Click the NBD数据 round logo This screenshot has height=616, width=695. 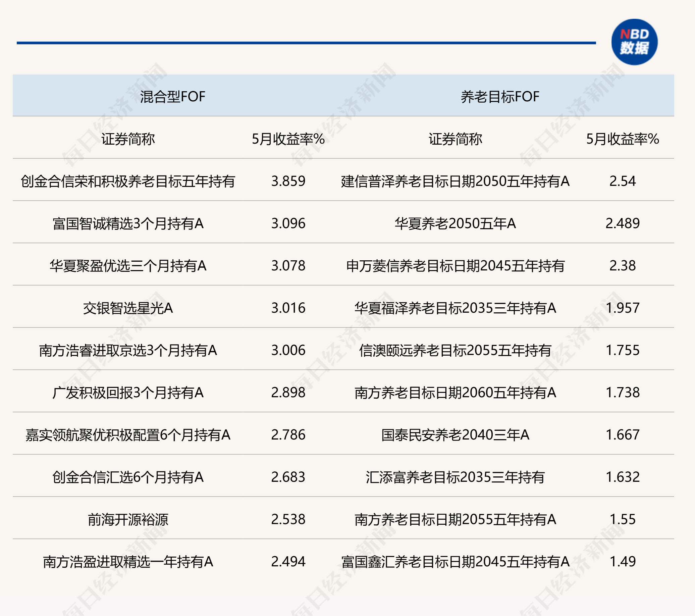[635, 42]
